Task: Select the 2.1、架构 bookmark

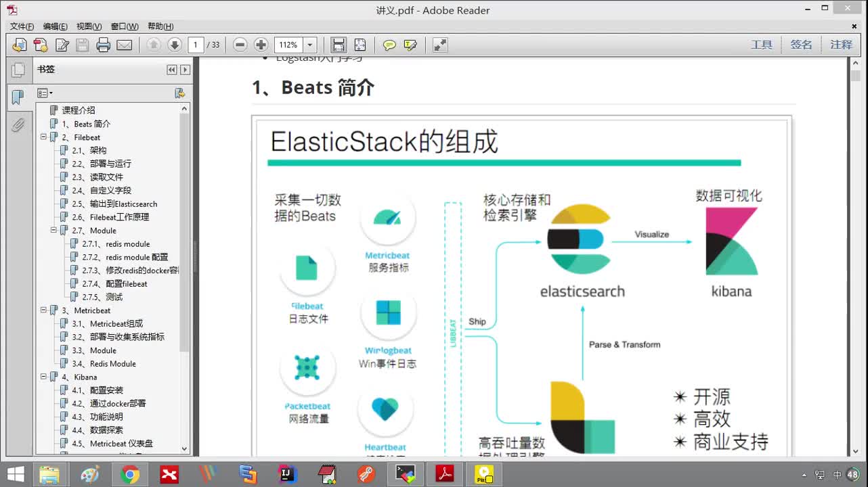Action: coord(89,150)
